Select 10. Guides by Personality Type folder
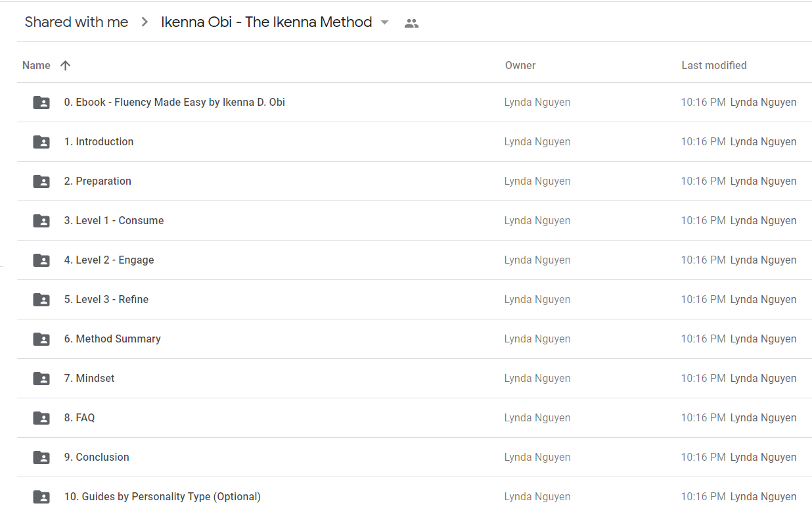Screen dimensions: 812x516 pyautogui.click(x=415, y=497)
